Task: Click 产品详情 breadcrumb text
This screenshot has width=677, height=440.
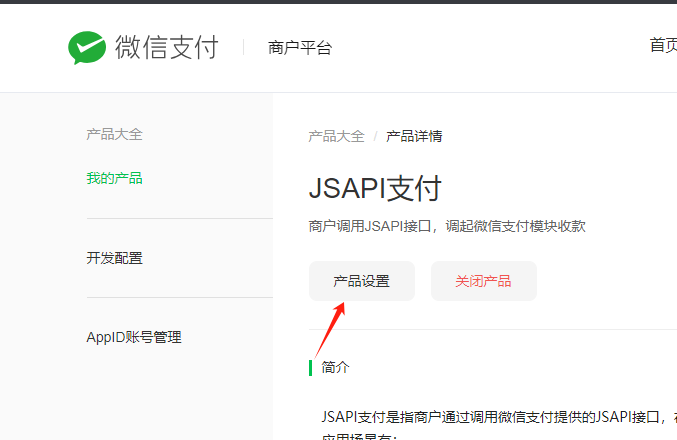Action: tap(414, 136)
